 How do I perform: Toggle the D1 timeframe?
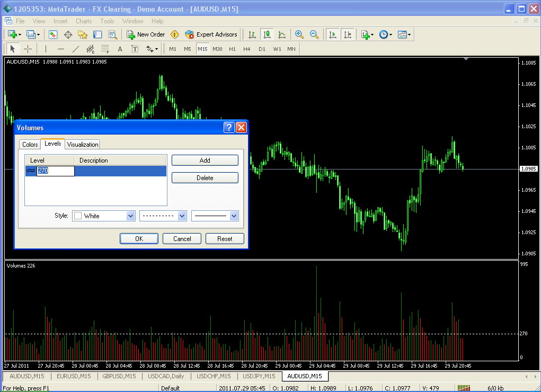point(262,49)
